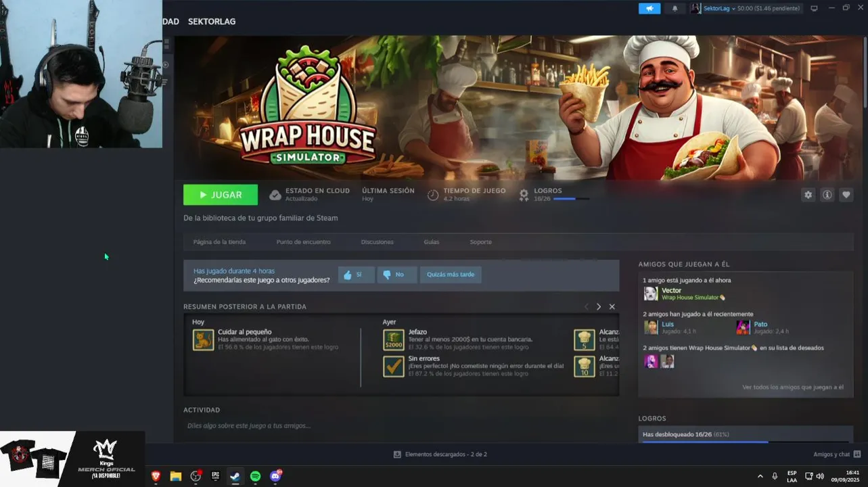
Task: Click second wishlist friend avatar
Action: coord(667,361)
